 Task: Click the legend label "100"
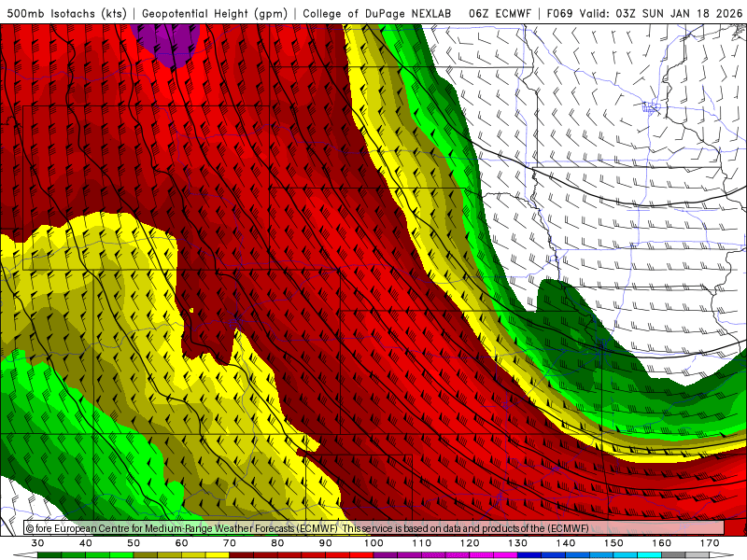click(x=373, y=543)
